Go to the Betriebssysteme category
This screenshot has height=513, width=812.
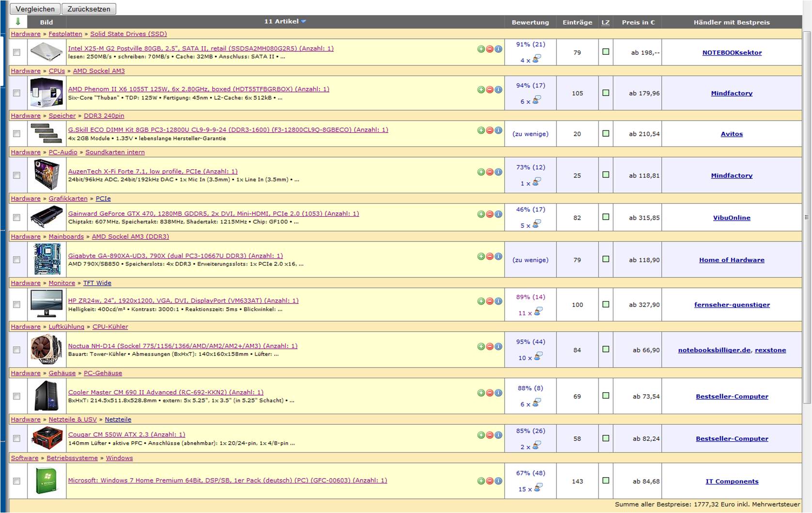[72, 458]
